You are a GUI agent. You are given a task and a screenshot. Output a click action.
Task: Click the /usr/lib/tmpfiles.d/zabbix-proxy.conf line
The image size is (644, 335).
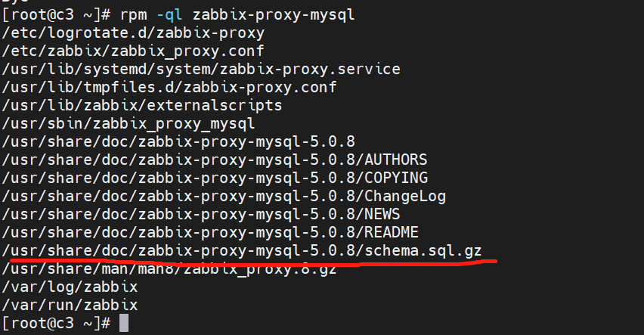pyautogui.click(x=169, y=87)
